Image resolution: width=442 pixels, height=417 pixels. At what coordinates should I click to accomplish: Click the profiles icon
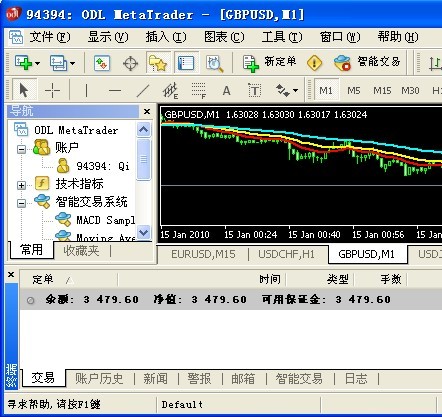point(58,63)
